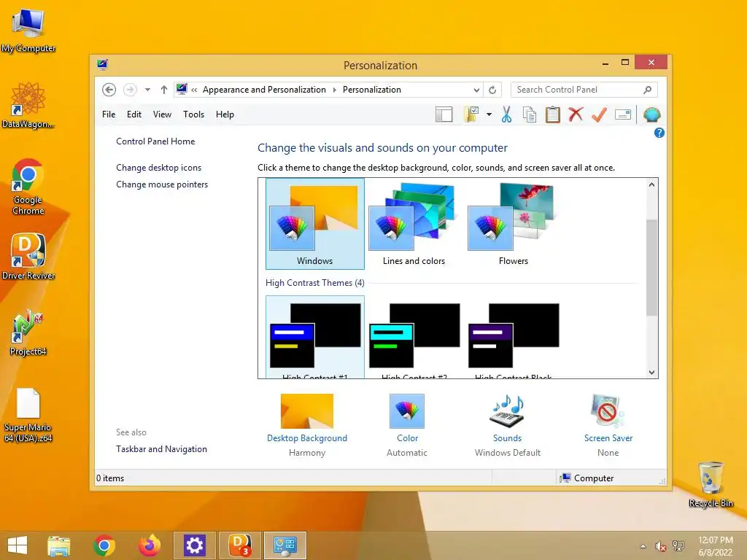Open the Tools menu

(x=193, y=114)
